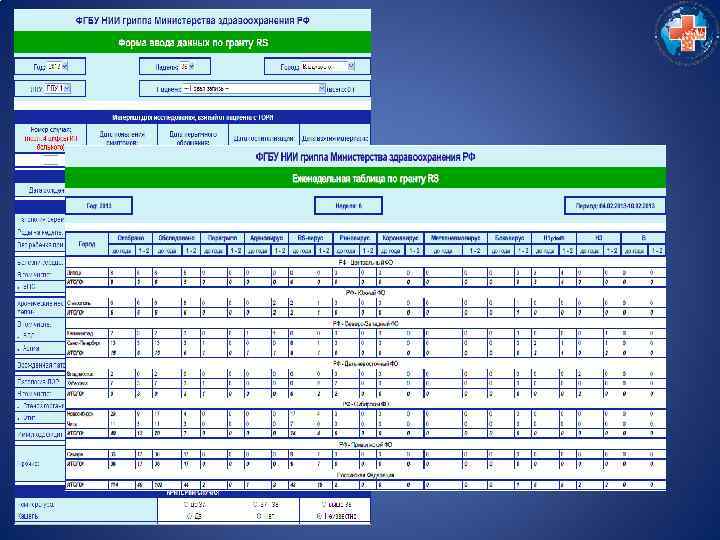This screenshot has height=540, width=720.
Task: Click the 'Дата госпитализации' column header
Action: [264, 138]
